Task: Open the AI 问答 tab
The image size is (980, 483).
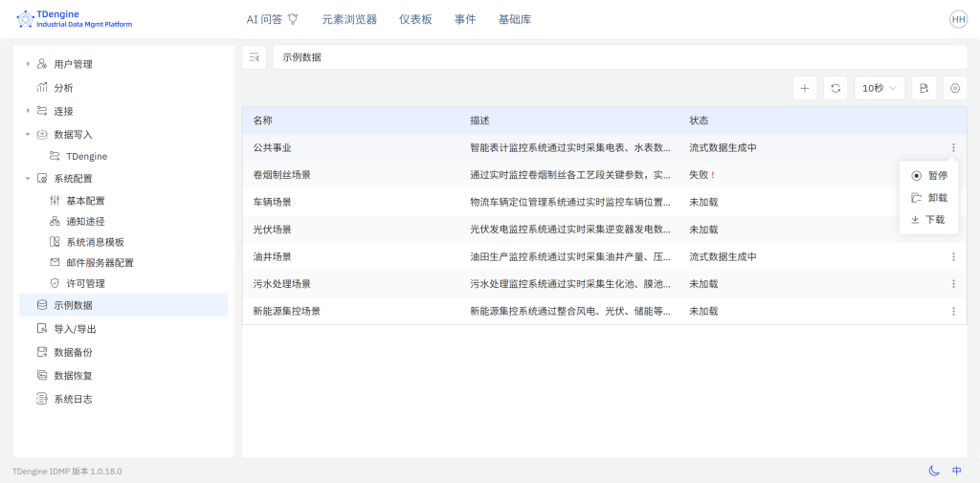Action: pyautogui.click(x=272, y=19)
